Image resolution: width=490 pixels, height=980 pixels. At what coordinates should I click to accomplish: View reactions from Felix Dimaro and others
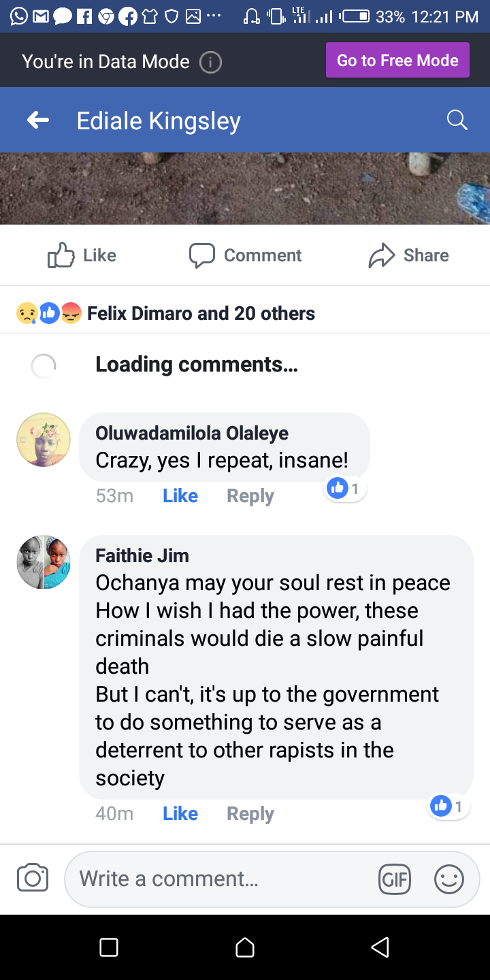(201, 313)
